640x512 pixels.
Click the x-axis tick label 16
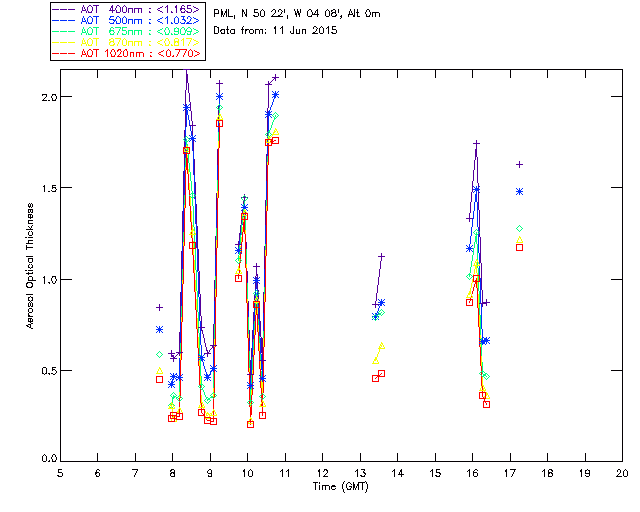pos(473,473)
